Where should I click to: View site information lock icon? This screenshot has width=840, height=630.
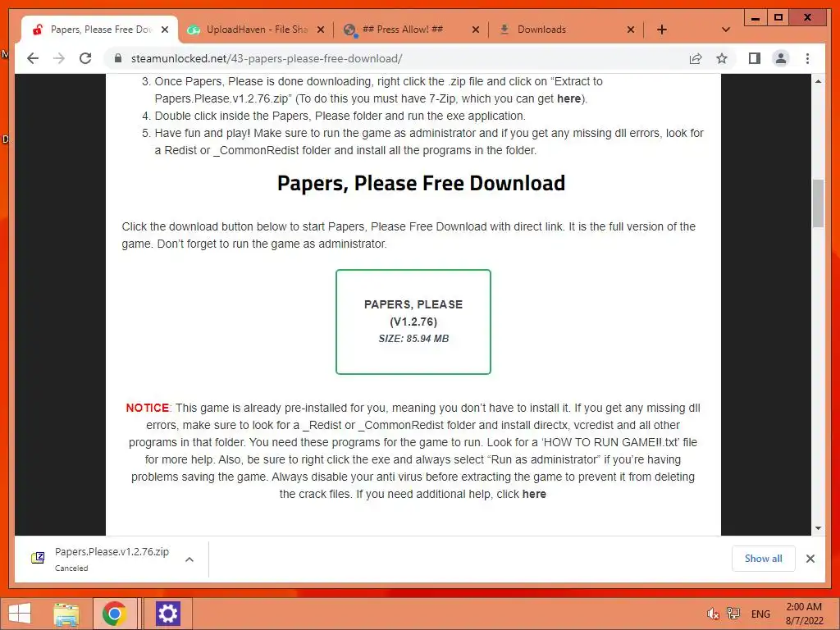[x=118, y=58]
